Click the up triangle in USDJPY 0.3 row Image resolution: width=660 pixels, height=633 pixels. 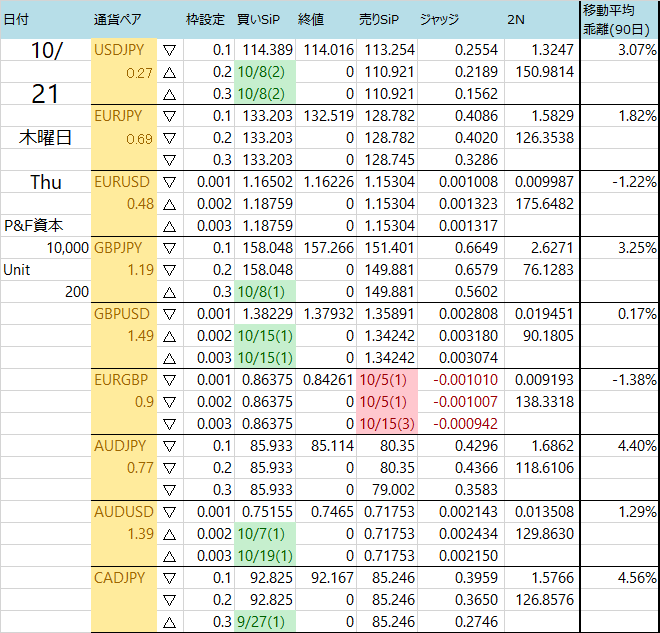click(x=170, y=94)
